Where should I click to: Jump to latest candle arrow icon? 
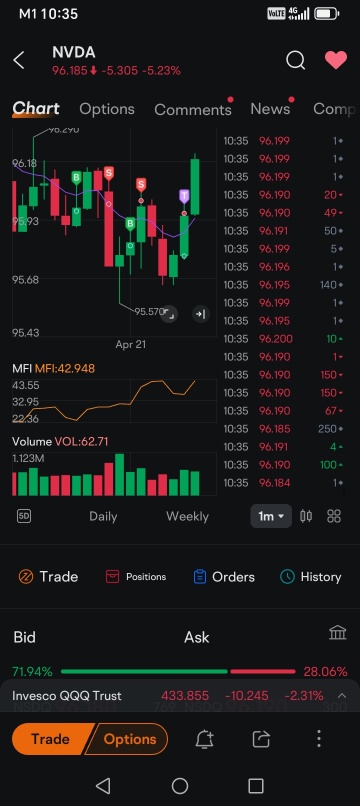(201, 314)
